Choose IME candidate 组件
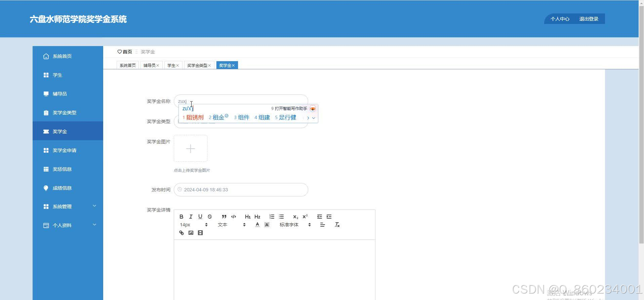The width and height of the screenshot is (644, 300). pos(242,117)
